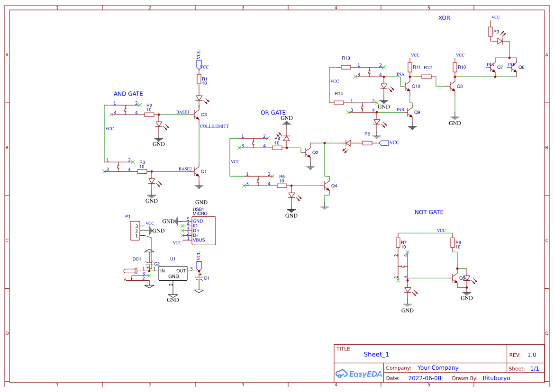Select resistor R7 symbol

tap(398, 243)
